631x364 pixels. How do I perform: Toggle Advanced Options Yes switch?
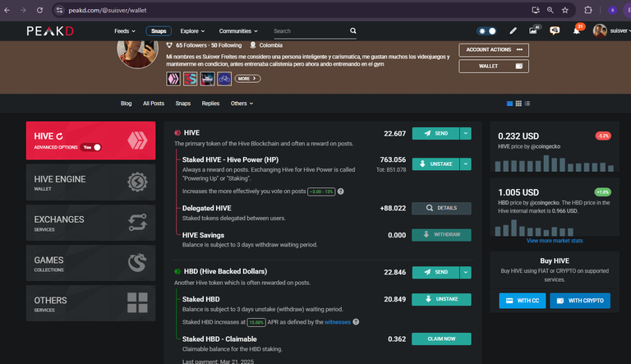[91, 147]
